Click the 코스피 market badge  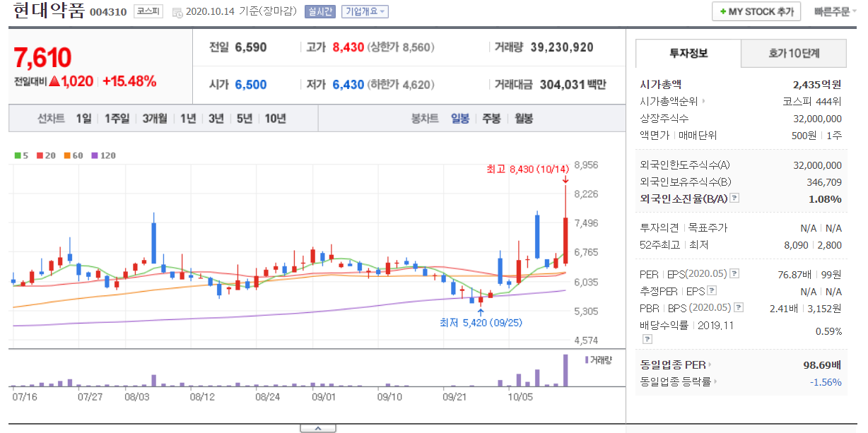(148, 12)
